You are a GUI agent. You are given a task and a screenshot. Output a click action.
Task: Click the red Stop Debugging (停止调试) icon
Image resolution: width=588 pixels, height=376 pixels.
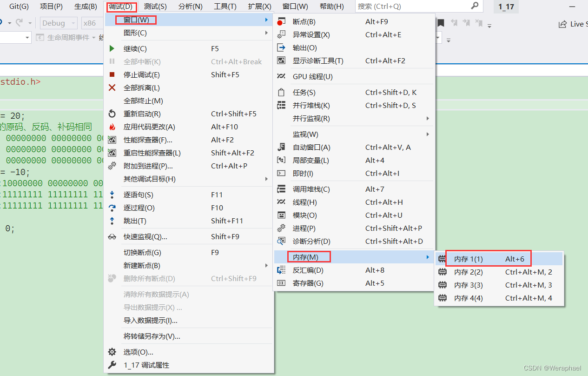pyautogui.click(x=112, y=75)
